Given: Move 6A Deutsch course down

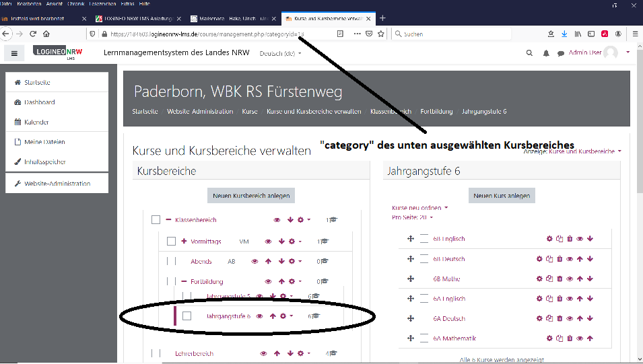Looking at the screenshot, I should coord(590,319).
